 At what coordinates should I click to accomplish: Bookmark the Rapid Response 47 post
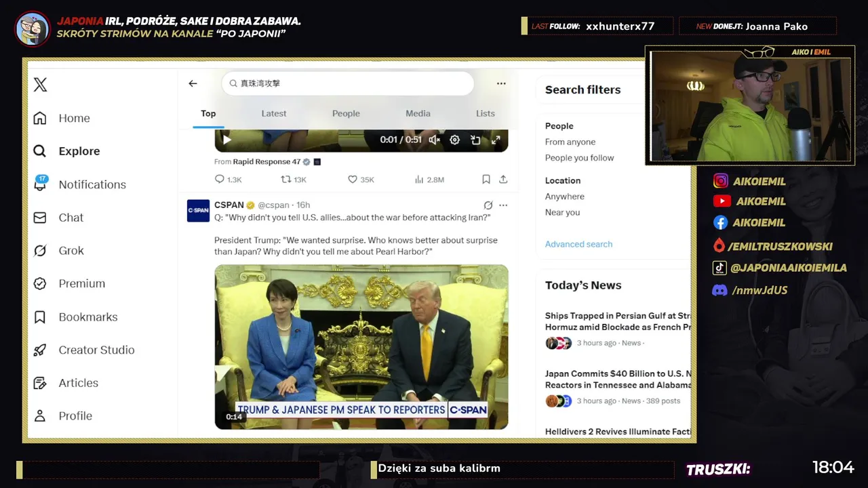[x=486, y=180]
